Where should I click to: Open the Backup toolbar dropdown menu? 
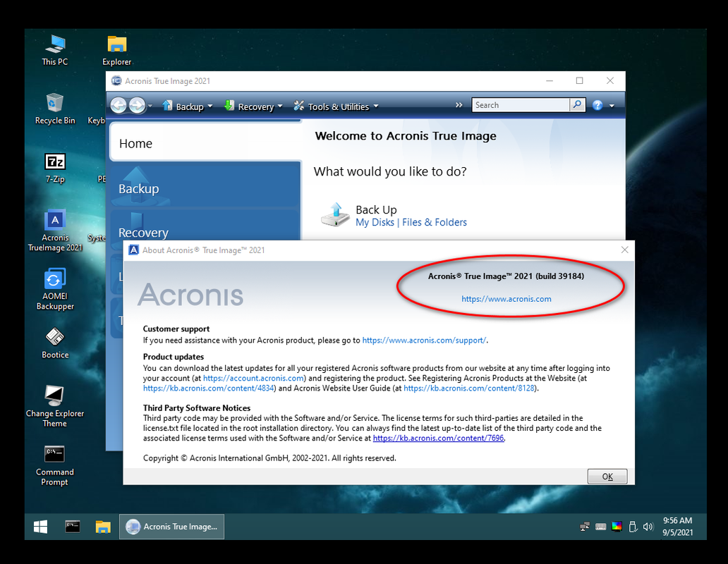pyautogui.click(x=188, y=106)
